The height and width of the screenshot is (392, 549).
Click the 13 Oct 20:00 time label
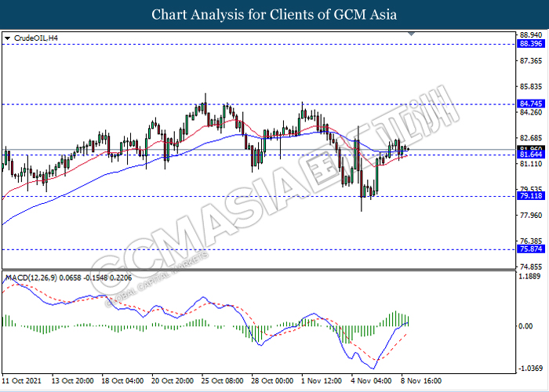72,381
